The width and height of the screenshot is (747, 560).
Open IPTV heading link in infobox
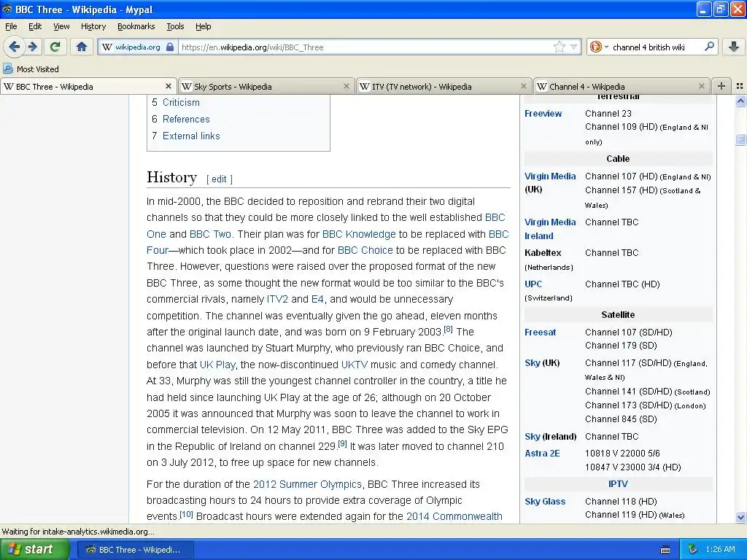click(618, 484)
